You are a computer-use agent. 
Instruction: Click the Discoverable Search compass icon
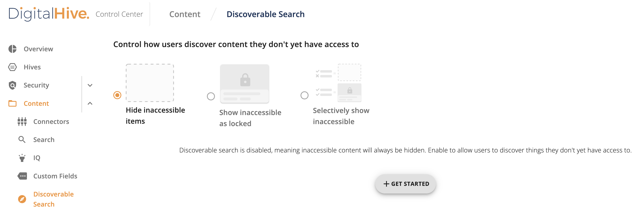click(22, 199)
